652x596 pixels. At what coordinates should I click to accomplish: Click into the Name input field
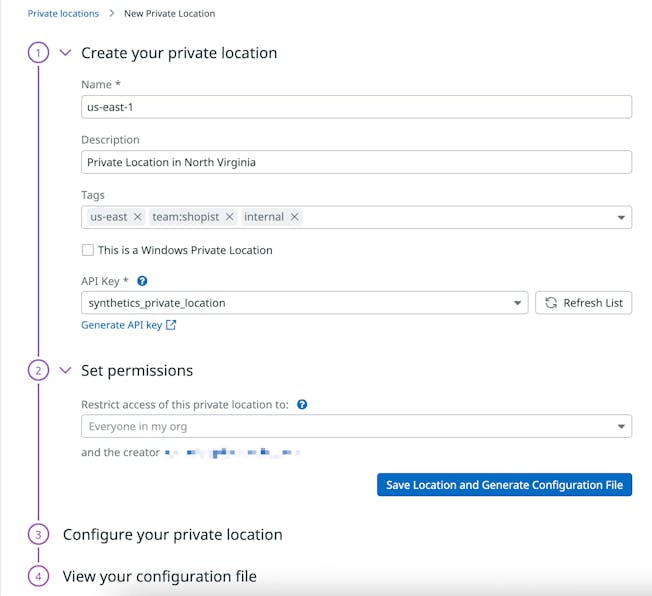tap(356, 107)
